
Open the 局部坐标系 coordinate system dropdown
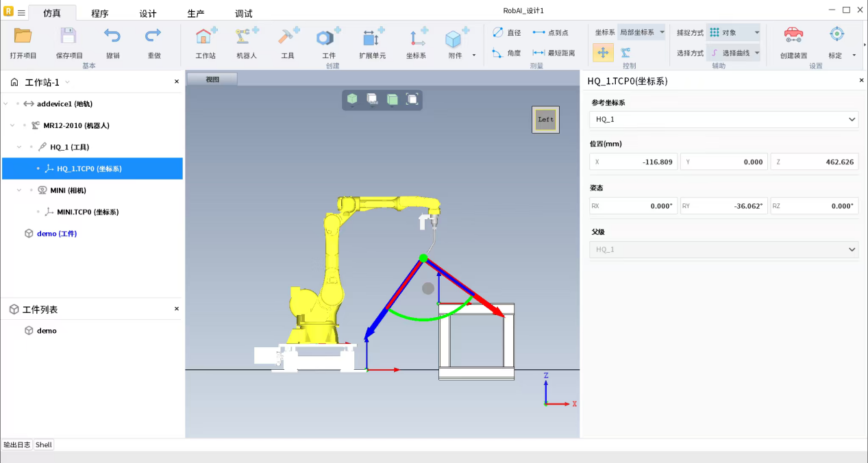point(641,32)
